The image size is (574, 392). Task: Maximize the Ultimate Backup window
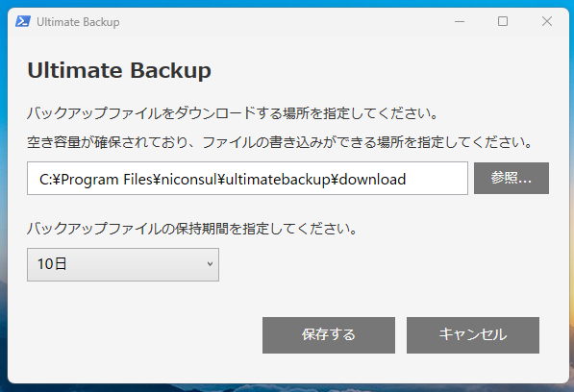(x=503, y=21)
